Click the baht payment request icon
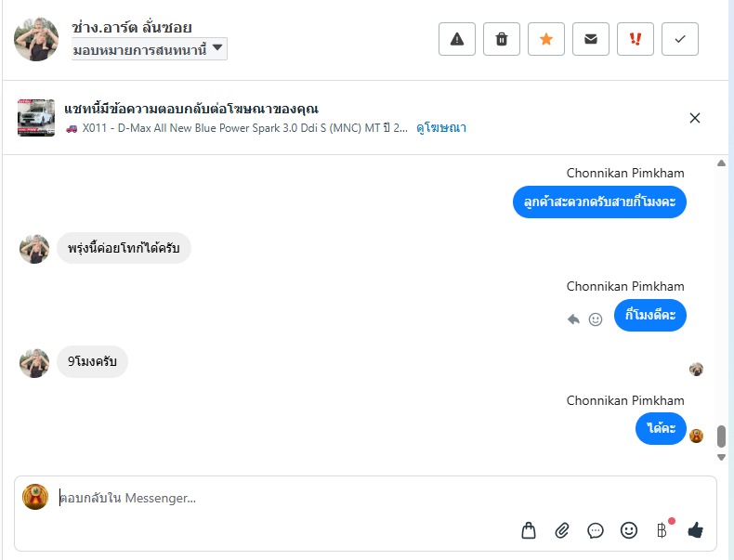This screenshot has height=560, width=734. click(662, 530)
